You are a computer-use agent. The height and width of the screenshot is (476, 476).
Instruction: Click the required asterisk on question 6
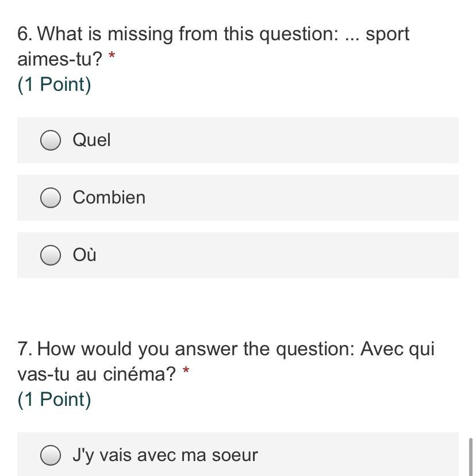coord(112,56)
